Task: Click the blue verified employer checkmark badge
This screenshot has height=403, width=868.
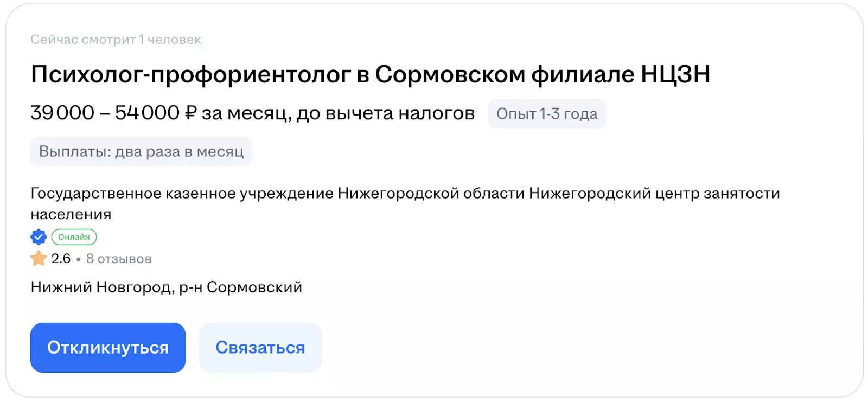Action: [39, 237]
